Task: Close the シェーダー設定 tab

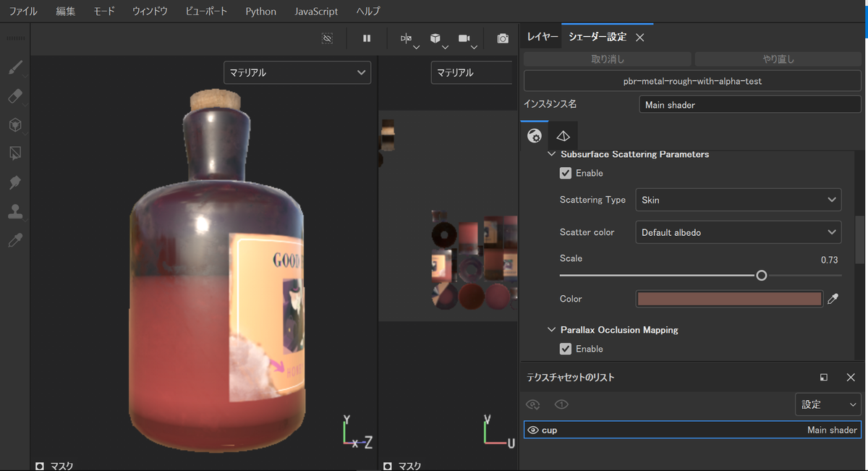Action: coord(640,37)
